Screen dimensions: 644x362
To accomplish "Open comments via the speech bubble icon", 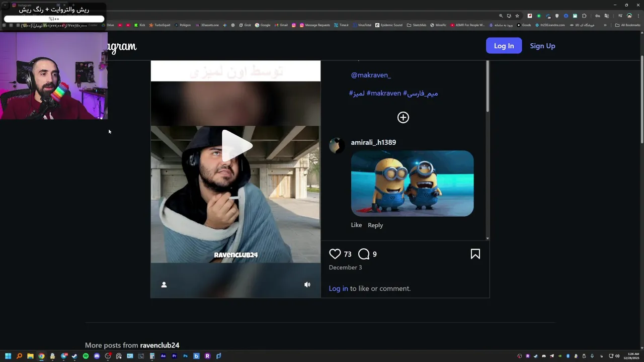I will (x=364, y=254).
